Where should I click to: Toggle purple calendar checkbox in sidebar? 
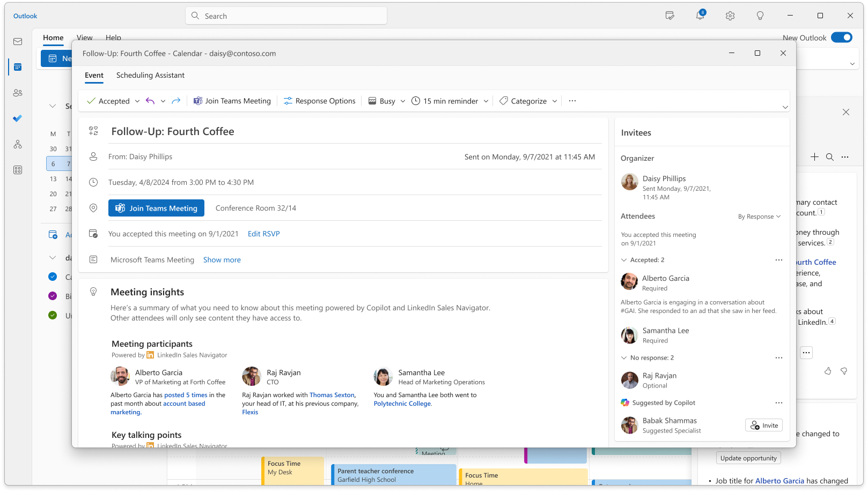53,296
